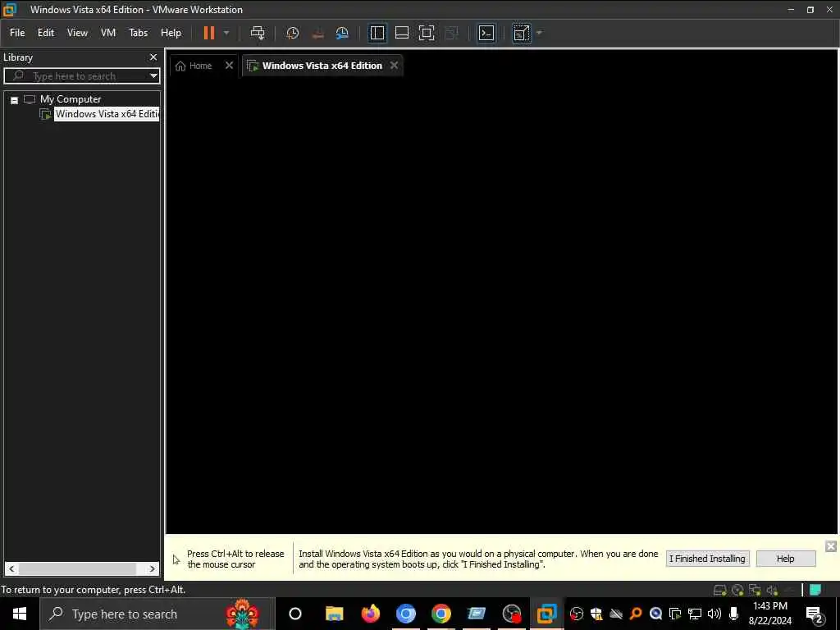
Task: Click the taskbar search box
Action: pyautogui.click(x=157, y=614)
